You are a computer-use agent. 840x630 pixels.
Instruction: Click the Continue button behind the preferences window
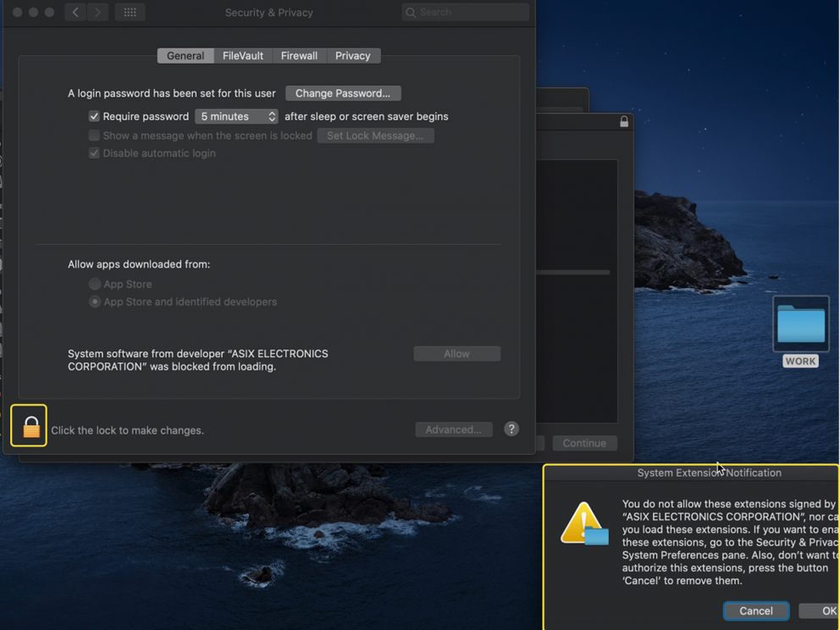coord(584,443)
